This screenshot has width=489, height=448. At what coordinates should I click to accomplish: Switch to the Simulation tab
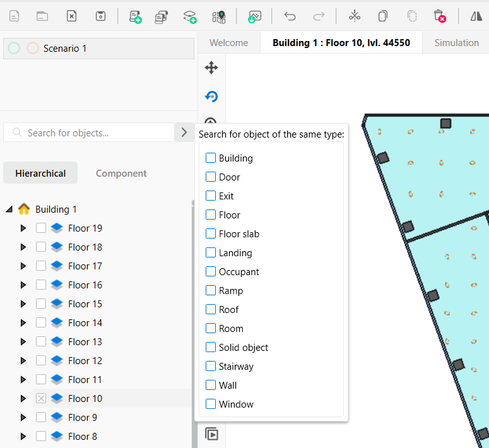pos(457,43)
